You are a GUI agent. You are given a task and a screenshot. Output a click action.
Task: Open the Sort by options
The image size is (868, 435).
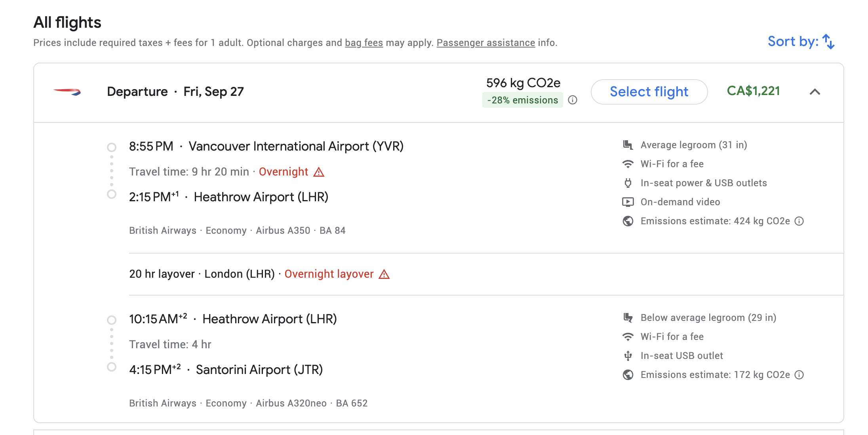[801, 42]
